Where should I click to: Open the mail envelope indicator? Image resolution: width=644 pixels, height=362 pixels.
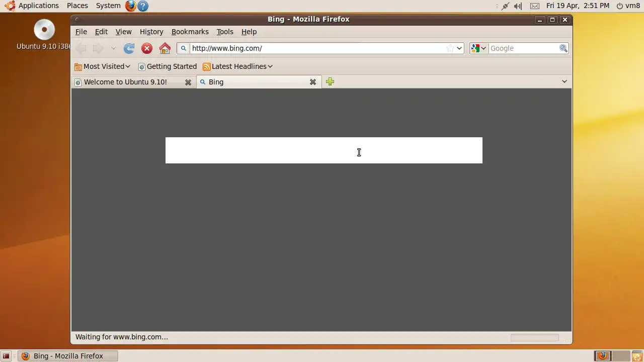pyautogui.click(x=535, y=6)
